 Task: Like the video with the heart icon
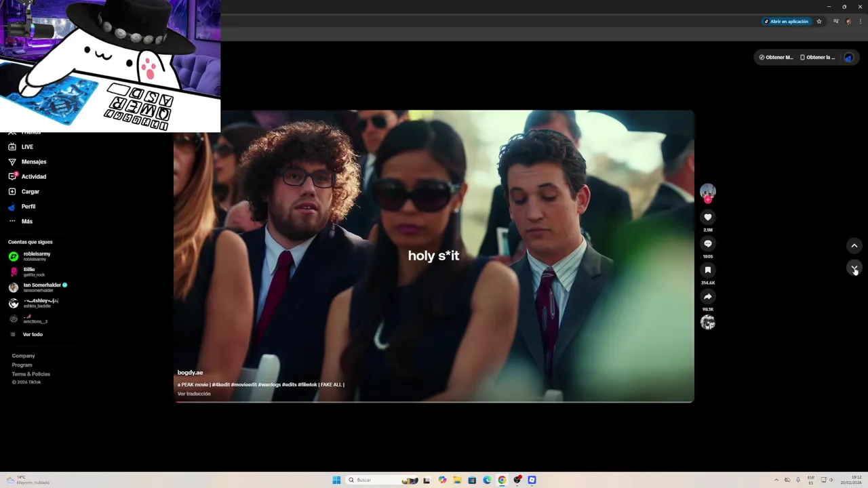click(708, 217)
